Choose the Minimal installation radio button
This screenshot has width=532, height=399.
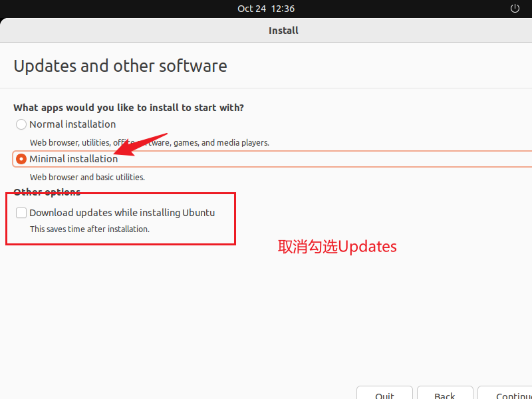[21, 159]
